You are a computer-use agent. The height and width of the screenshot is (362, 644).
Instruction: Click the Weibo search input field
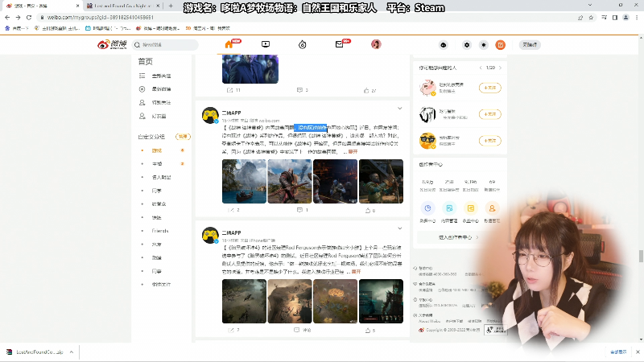(x=166, y=45)
